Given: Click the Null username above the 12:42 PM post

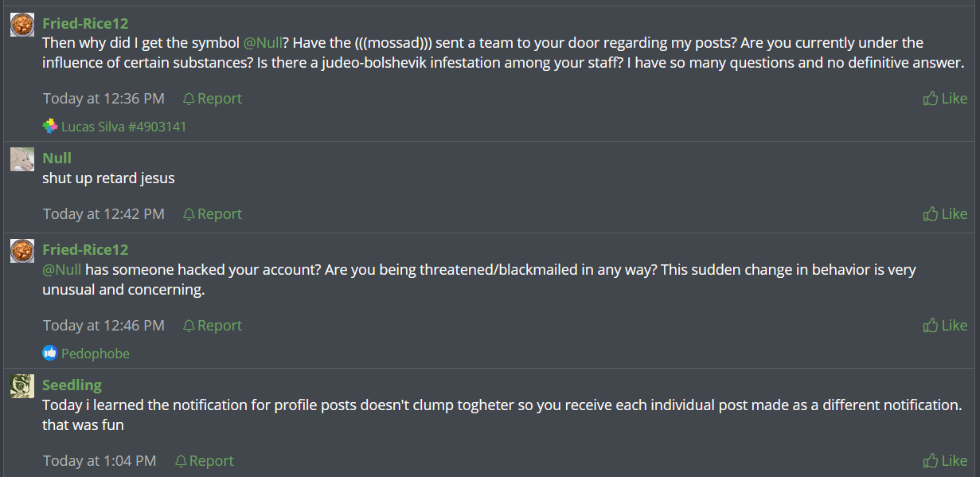Looking at the screenshot, I should [x=57, y=158].
